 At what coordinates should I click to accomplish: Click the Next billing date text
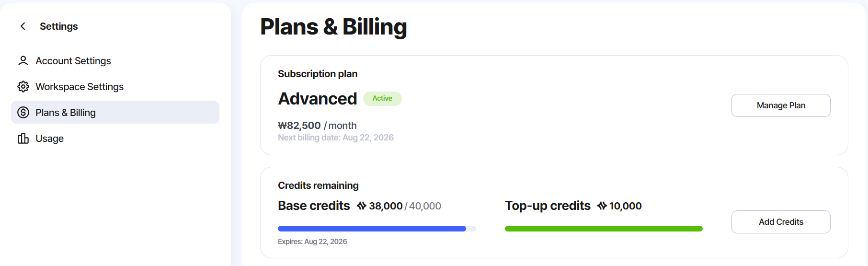click(x=336, y=138)
